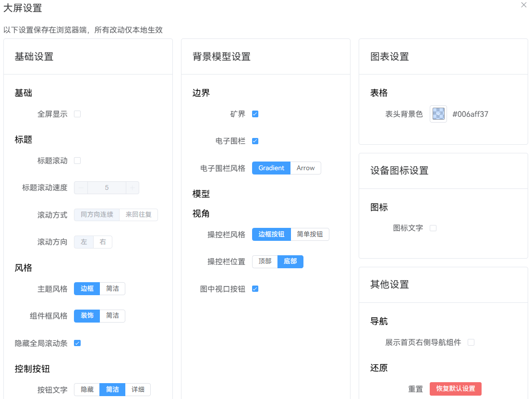The image size is (532, 399).
Task: Click the plus stepper for 标题滚动速度
Action: (133, 188)
